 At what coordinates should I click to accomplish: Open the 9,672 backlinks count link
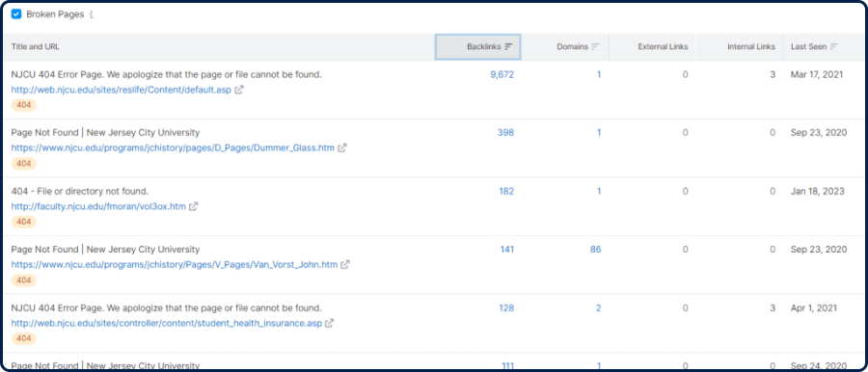pyautogui.click(x=502, y=75)
